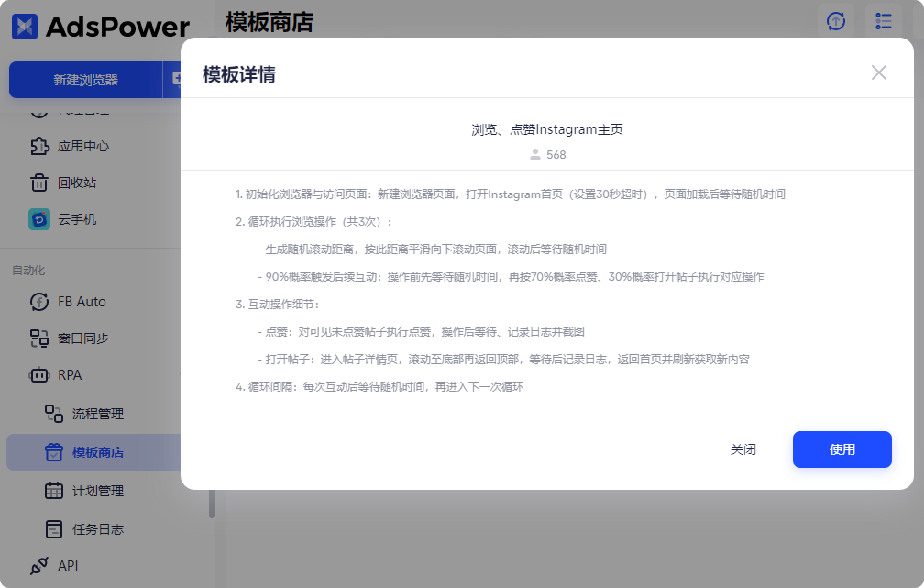Click the 使用 button to apply template
Viewport: 924px width, 588px height.
(x=841, y=449)
